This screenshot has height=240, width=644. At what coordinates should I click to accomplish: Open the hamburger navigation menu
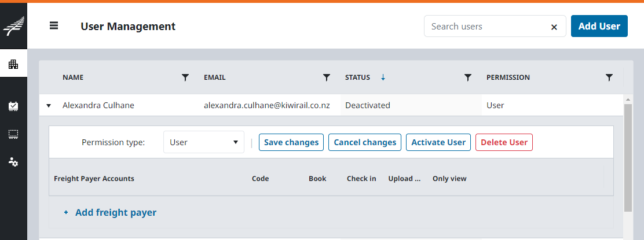point(54,26)
